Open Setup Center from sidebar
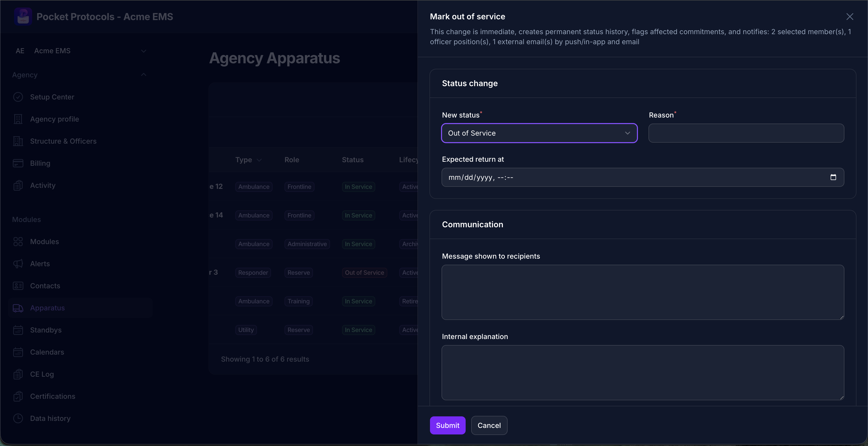Image resolution: width=868 pixels, height=446 pixels. 52,97
